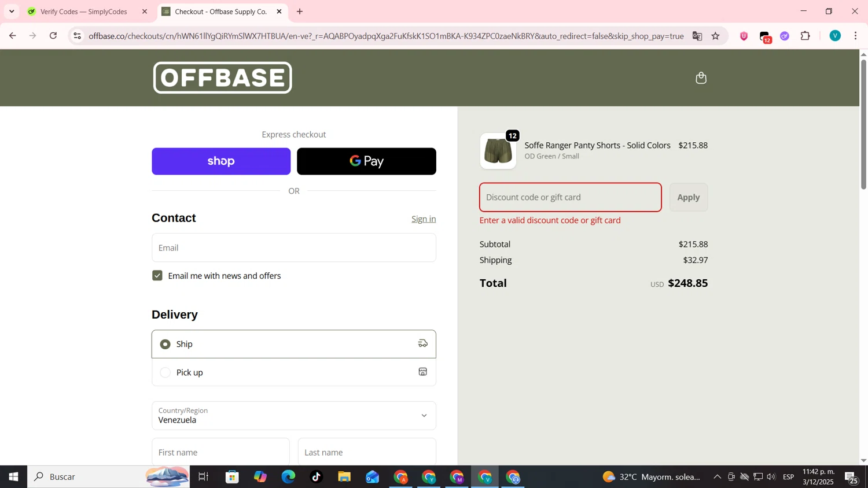Open File Explorer from the taskbar
Viewport: 868px width, 488px height.
344,477
